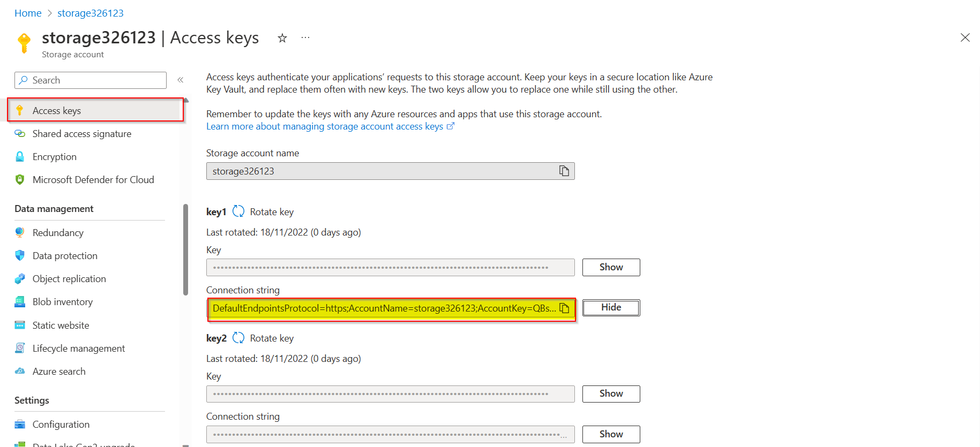Copy the key1 connection string
980x447 pixels.
(x=564, y=308)
